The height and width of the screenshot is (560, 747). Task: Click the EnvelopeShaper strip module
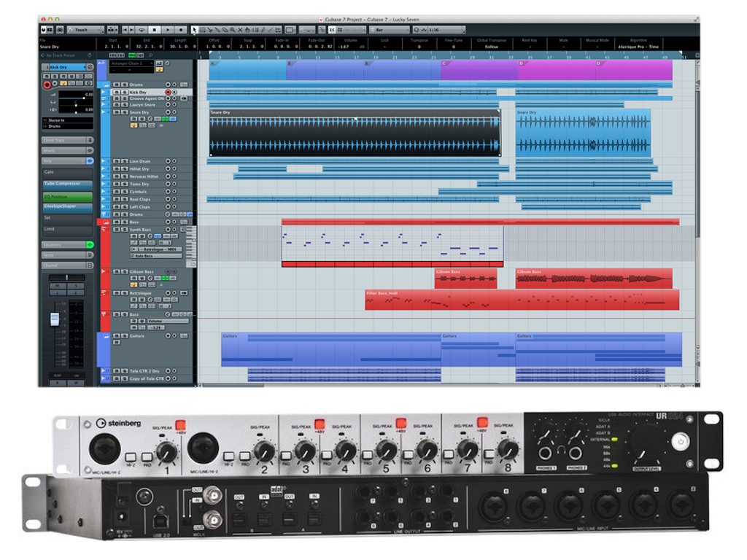pos(67,206)
